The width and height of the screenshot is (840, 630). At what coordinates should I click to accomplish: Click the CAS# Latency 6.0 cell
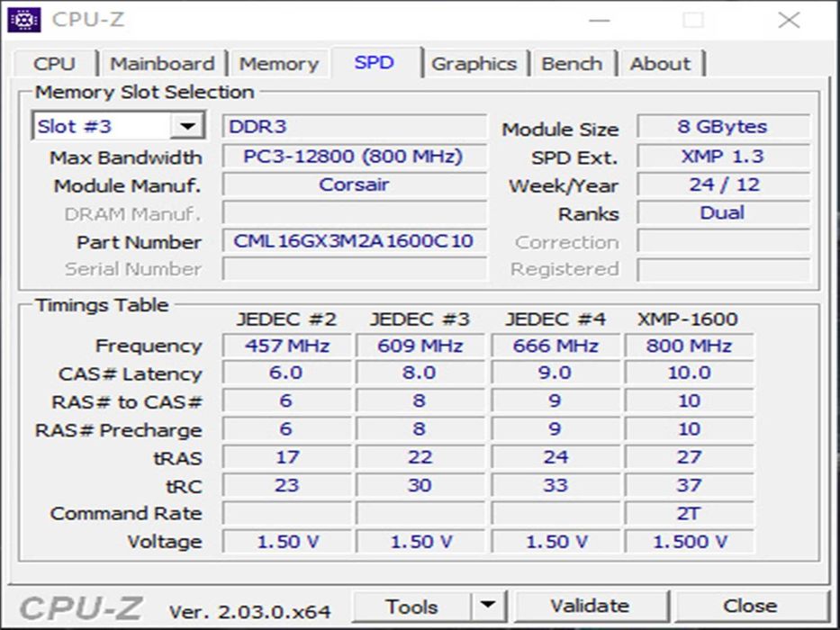click(x=287, y=373)
